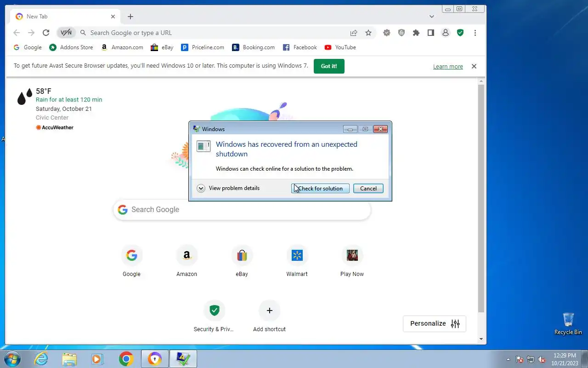Open the Google bookmark
588x368 pixels.
tap(28, 47)
